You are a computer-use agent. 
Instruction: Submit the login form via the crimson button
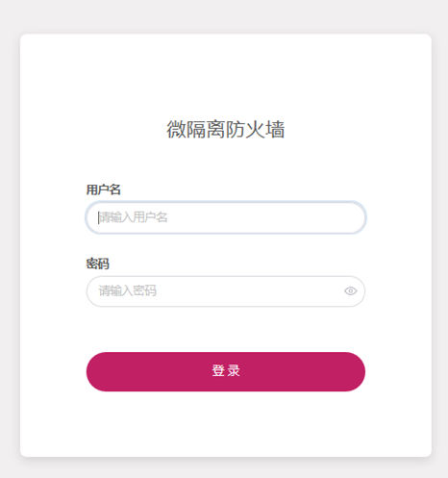click(x=226, y=371)
